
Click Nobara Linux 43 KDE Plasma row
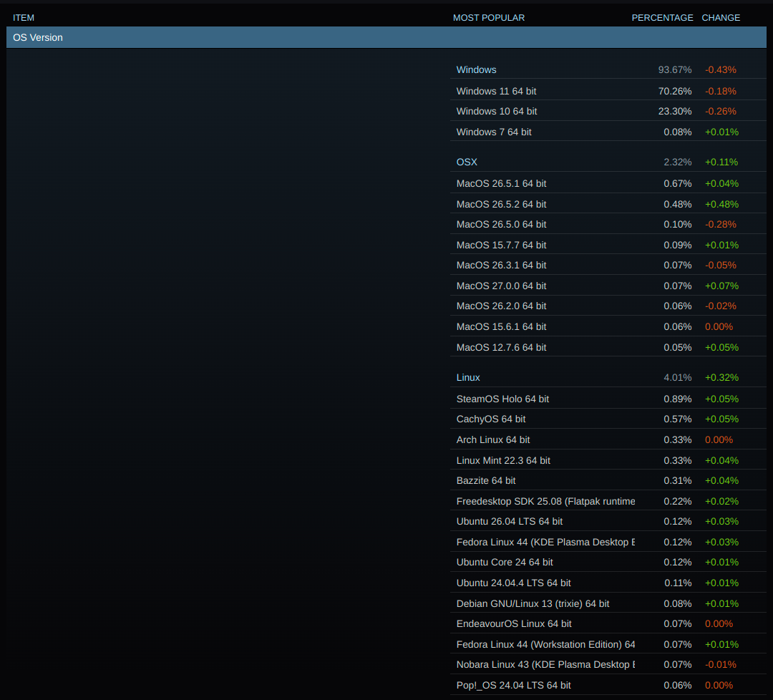(608, 665)
